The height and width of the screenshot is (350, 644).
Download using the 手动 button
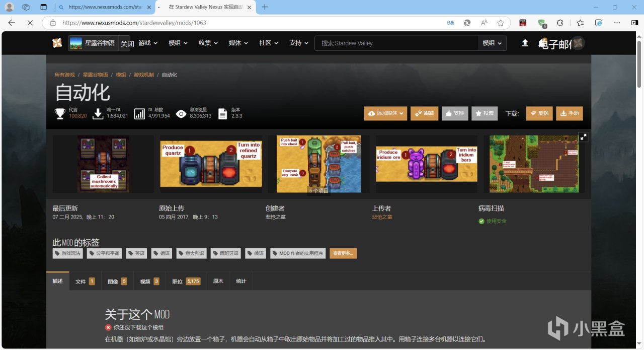pyautogui.click(x=570, y=113)
